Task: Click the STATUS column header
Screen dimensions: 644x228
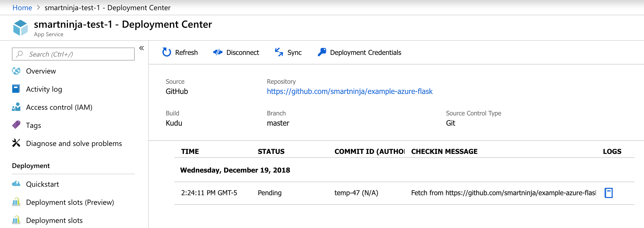Action: point(271,151)
